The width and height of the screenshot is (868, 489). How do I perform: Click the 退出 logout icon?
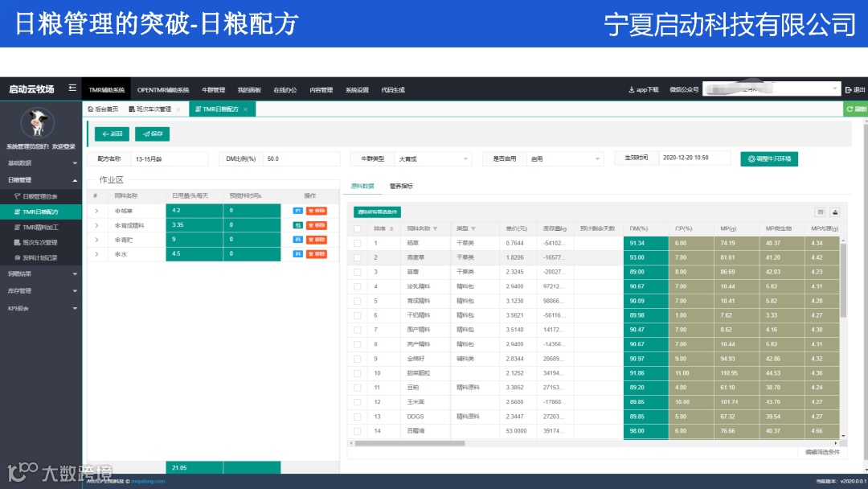click(x=849, y=90)
